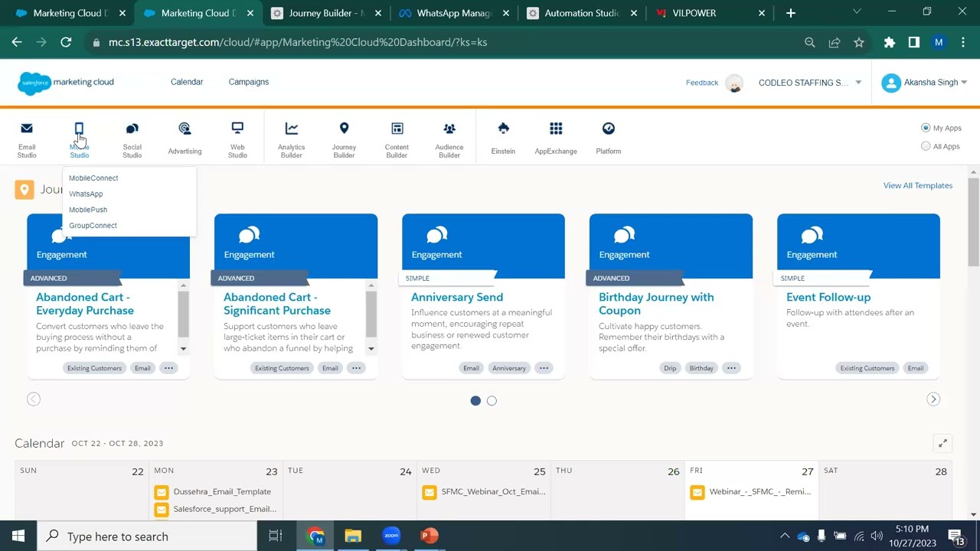
Task: Open Anniversary Send template title
Action: tap(457, 297)
